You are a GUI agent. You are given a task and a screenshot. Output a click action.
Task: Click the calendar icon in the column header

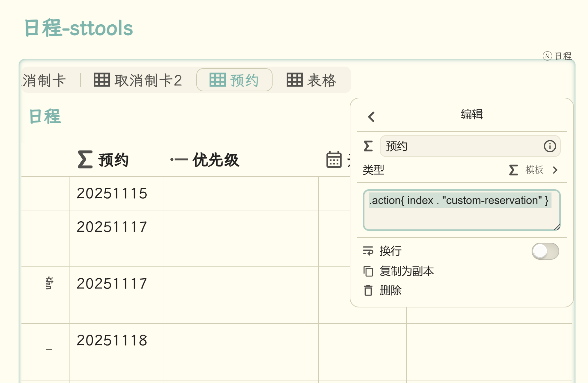(334, 159)
